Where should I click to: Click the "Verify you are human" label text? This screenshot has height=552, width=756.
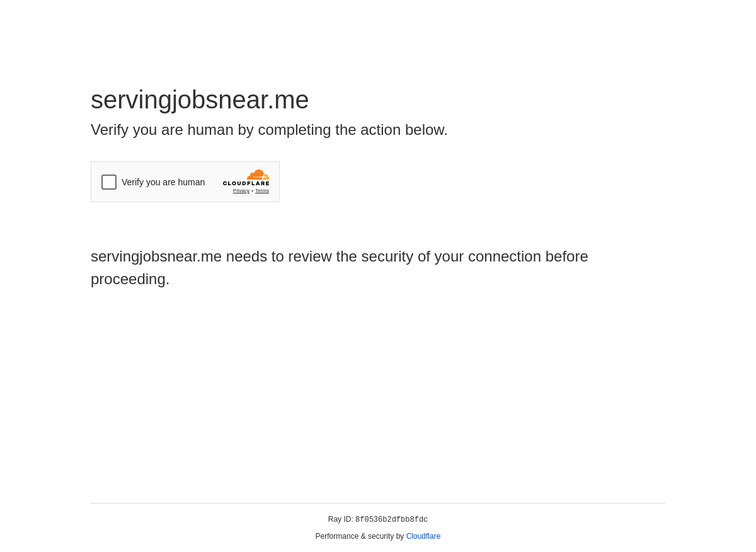163,182
